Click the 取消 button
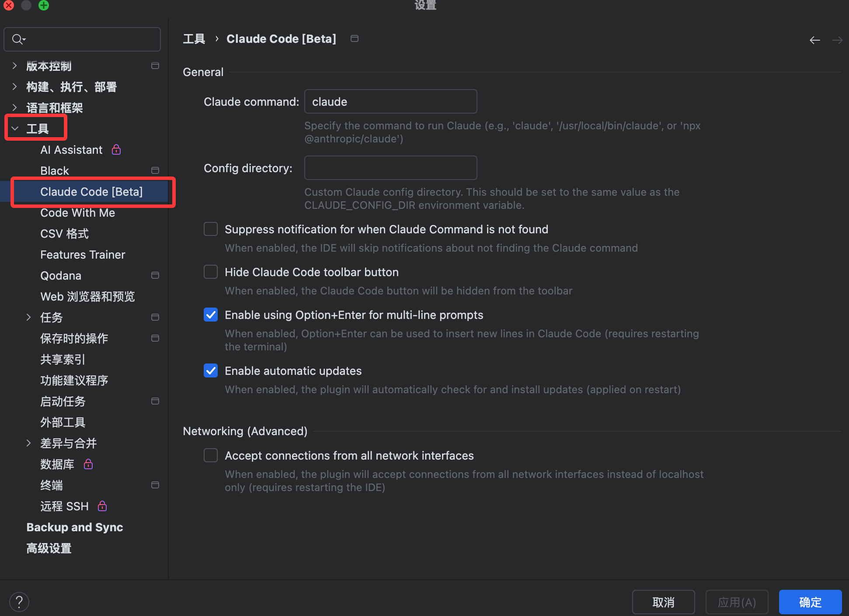The height and width of the screenshot is (616, 849). [663, 602]
